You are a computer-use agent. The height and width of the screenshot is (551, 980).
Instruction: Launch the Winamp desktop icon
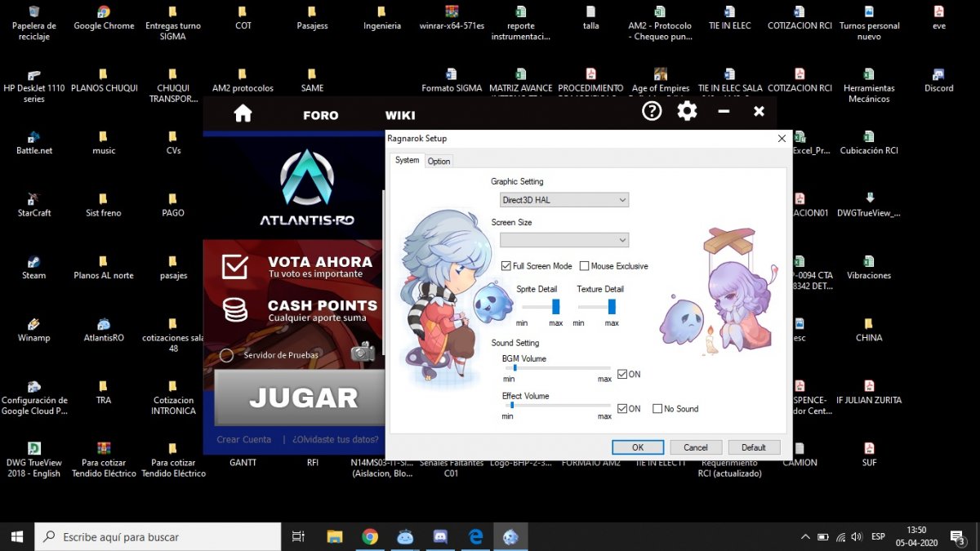pos(33,325)
